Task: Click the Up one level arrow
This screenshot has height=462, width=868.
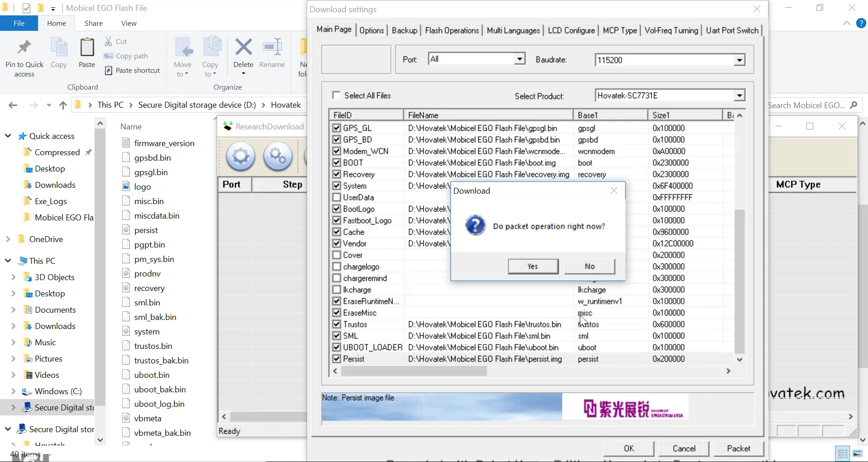Action: [63, 105]
